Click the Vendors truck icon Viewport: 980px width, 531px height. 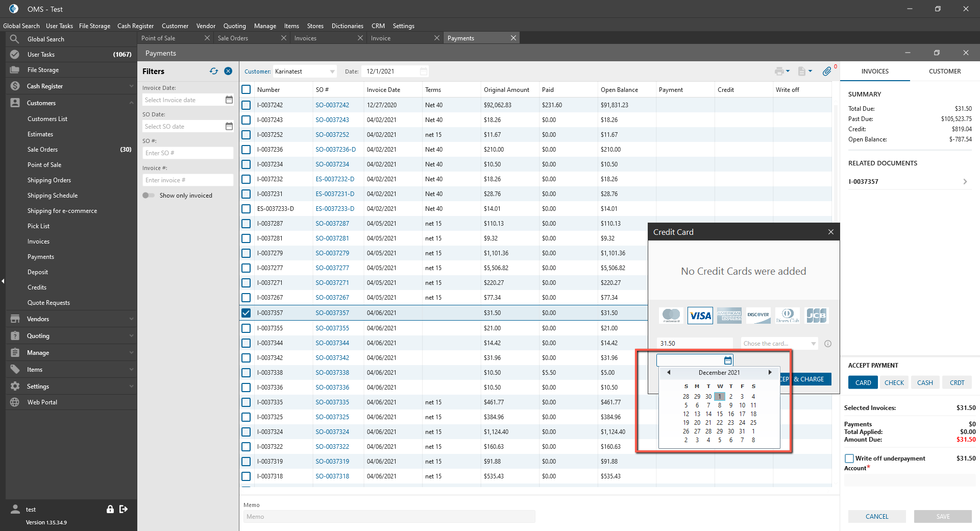(15, 319)
